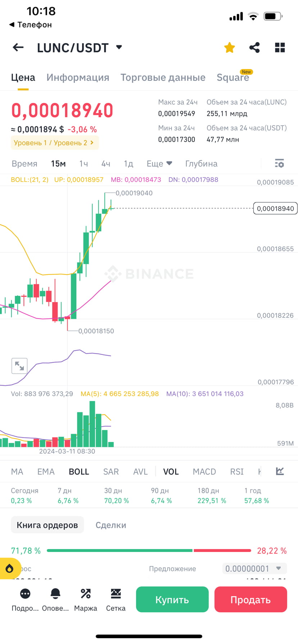Enable the RSI indicator
The height and width of the screenshot is (644, 298).
pyautogui.click(x=237, y=471)
